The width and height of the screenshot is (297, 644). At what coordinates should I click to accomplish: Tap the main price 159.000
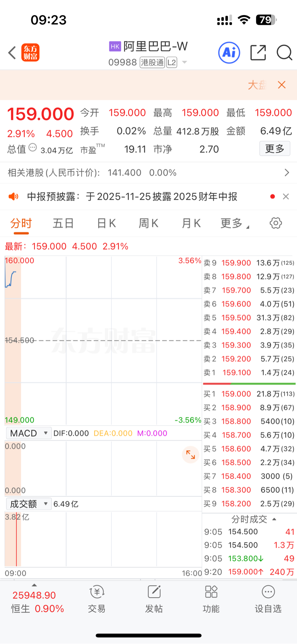pyautogui.click(x=41, y=114)
